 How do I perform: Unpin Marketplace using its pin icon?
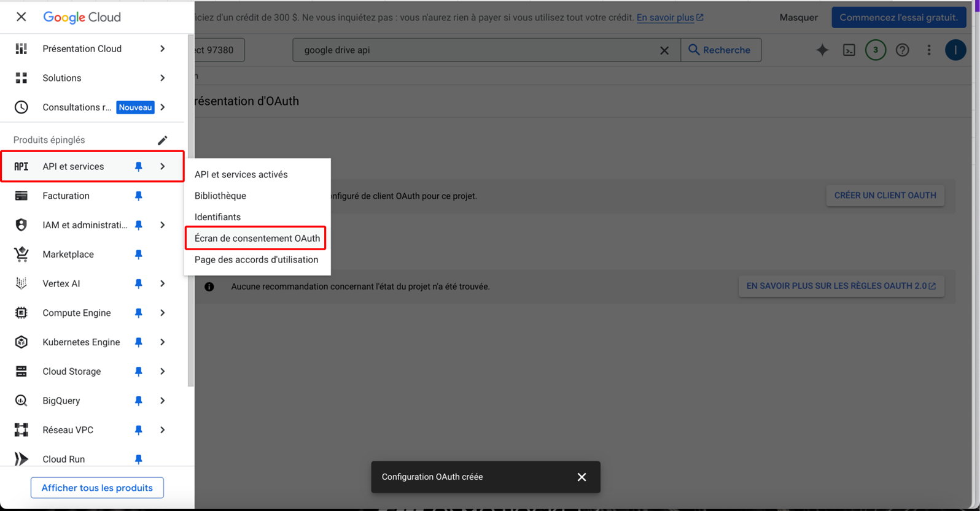coord(139,255)
